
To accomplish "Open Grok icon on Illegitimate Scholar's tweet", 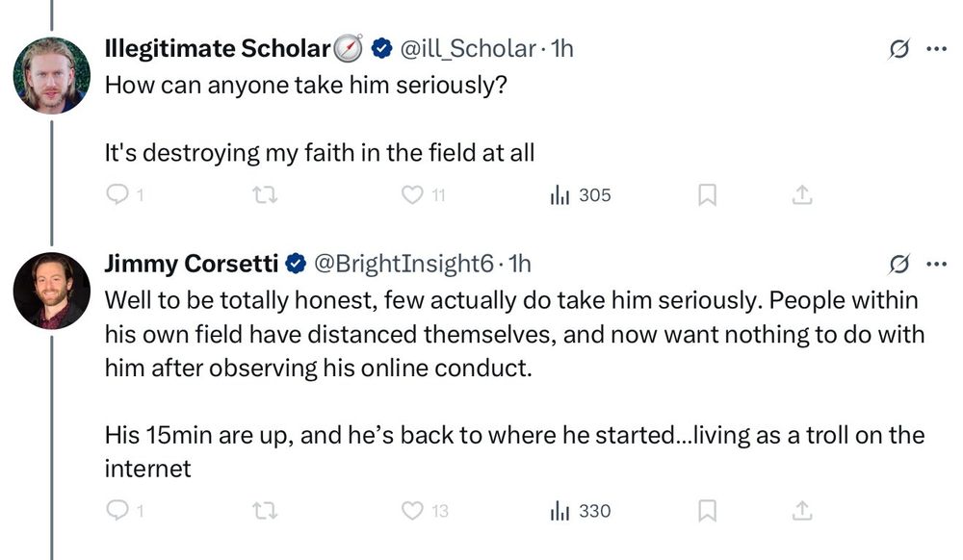I will point(898,48).
